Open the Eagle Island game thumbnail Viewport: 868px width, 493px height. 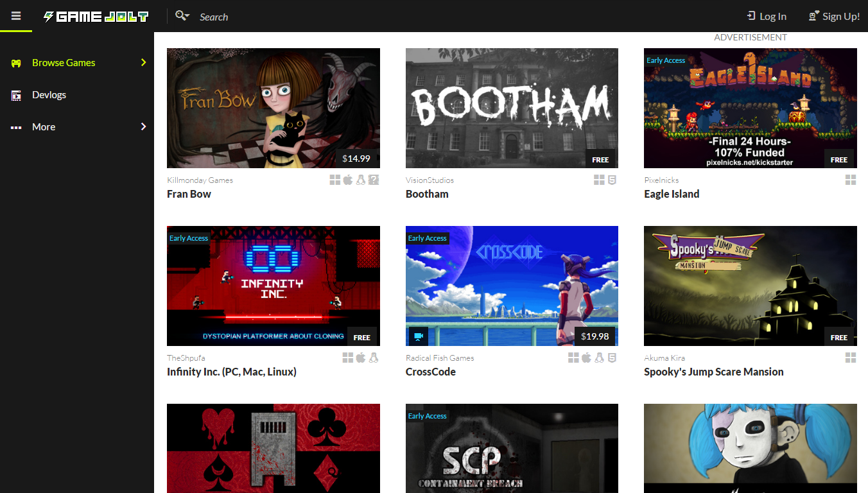click(751, 108)
